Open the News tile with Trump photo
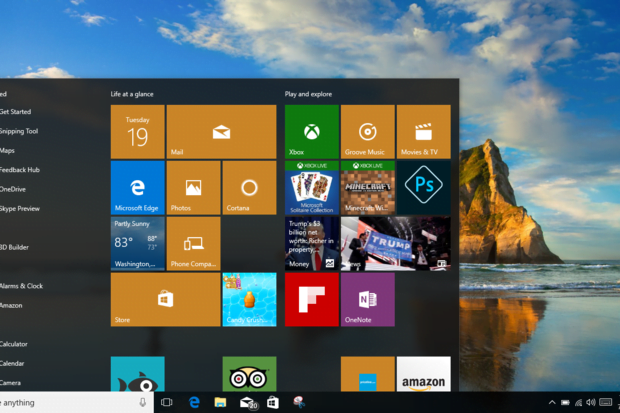 pos(395,244)
